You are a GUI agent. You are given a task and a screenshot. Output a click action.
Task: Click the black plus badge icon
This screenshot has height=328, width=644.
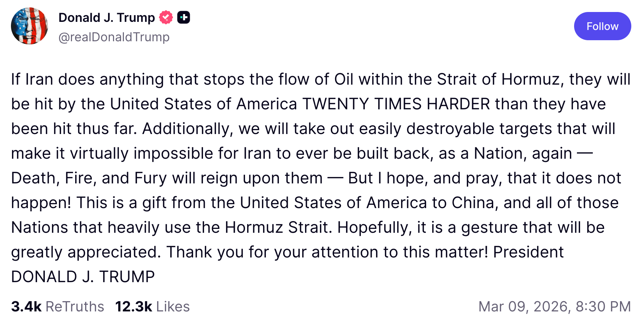pyautogui.click(x=184, y=17)
